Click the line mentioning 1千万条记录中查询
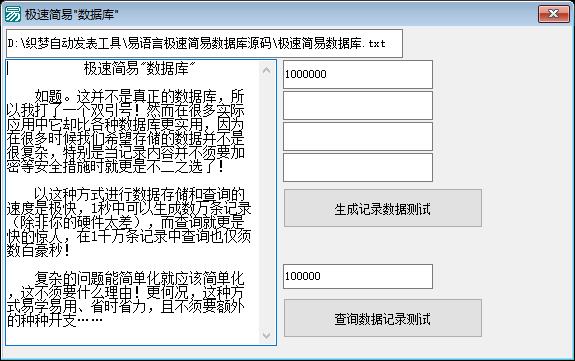 click(x=129, y=237)
